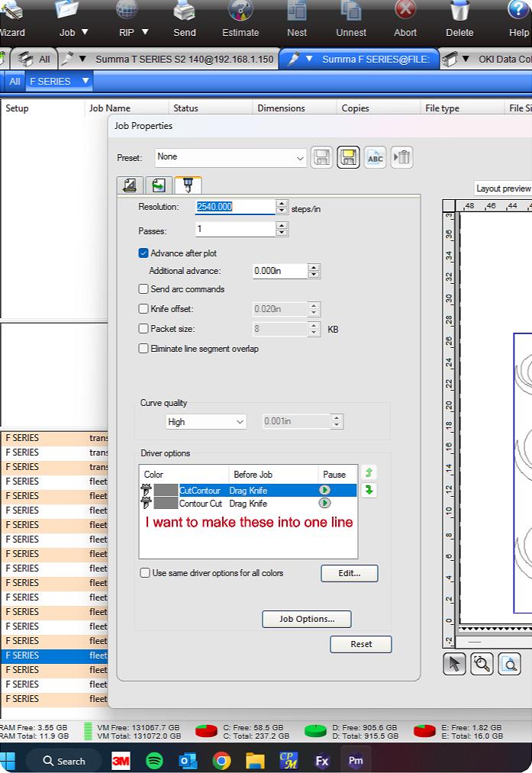This screenshot has height=773, width=532.
Task: Sort by the Dimensions column header
Action: (x=294, y=108)
